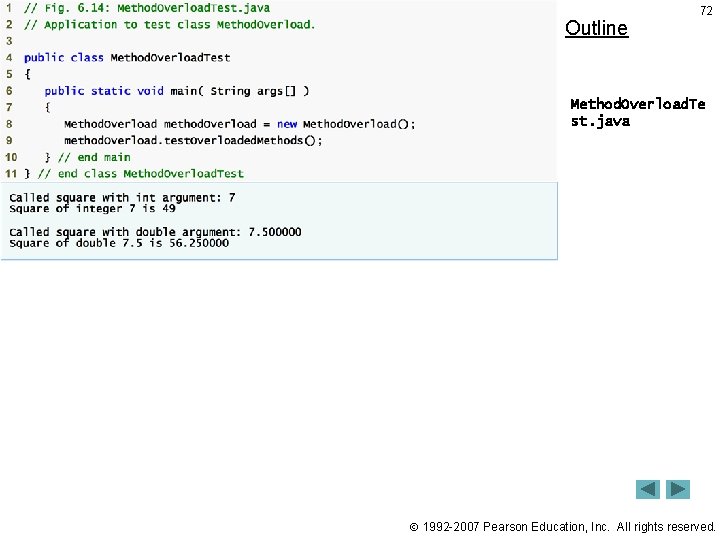Click output 'Called square with int argument: 7'
720x540 pixels.
tap(122, 198)
